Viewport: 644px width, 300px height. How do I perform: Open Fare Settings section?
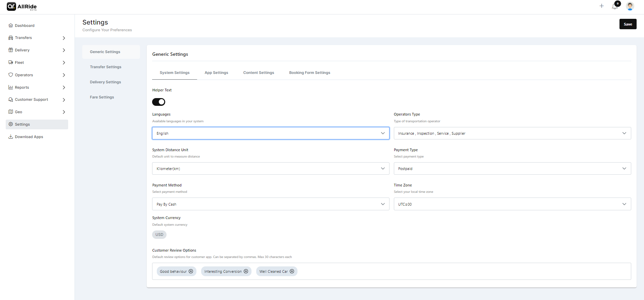[x=102, y=97]
